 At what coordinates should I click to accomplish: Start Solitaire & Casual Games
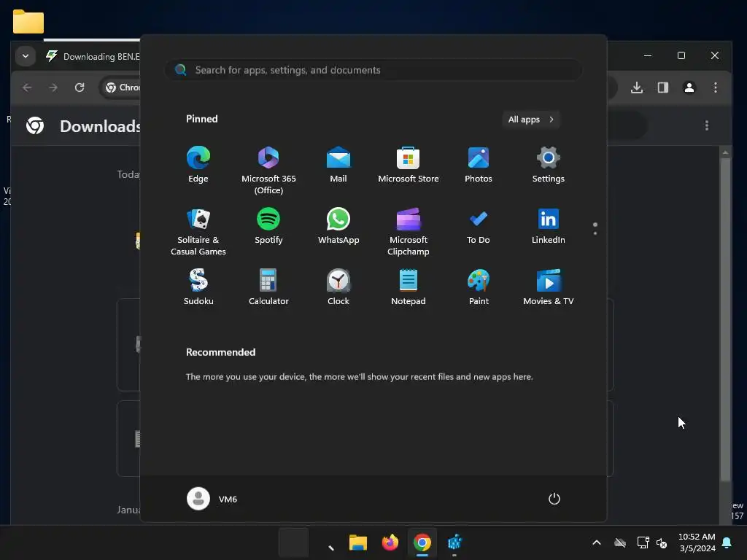click(x=198, y=231)
